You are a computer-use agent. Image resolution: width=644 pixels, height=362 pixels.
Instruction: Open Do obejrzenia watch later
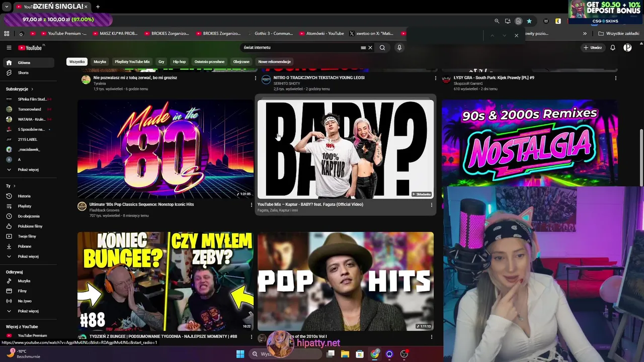tap(29, 216)
